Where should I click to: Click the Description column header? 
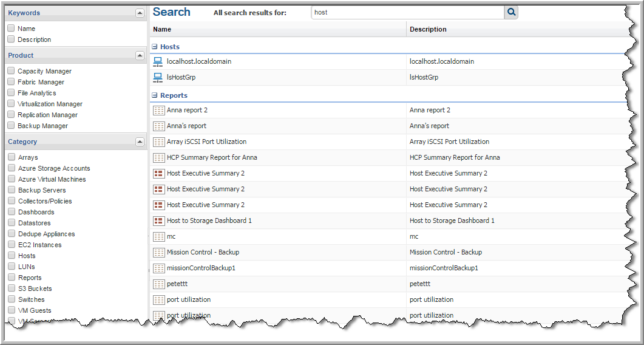(x=428, y=29)
